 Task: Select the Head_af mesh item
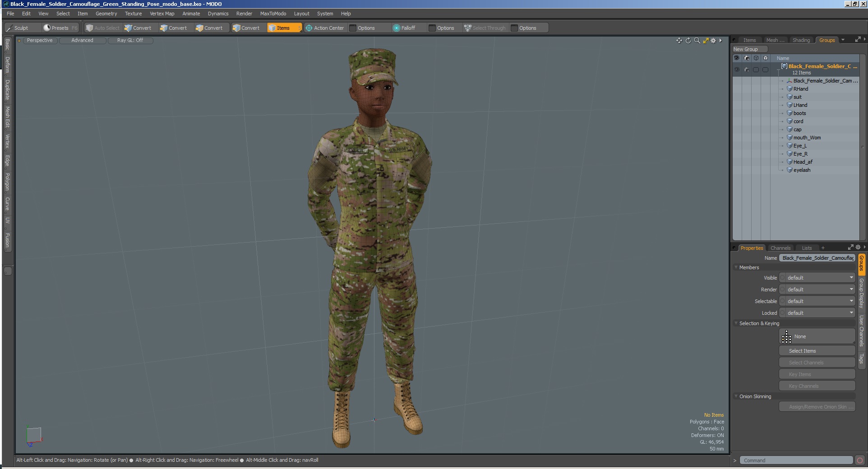tap(803, 162)
